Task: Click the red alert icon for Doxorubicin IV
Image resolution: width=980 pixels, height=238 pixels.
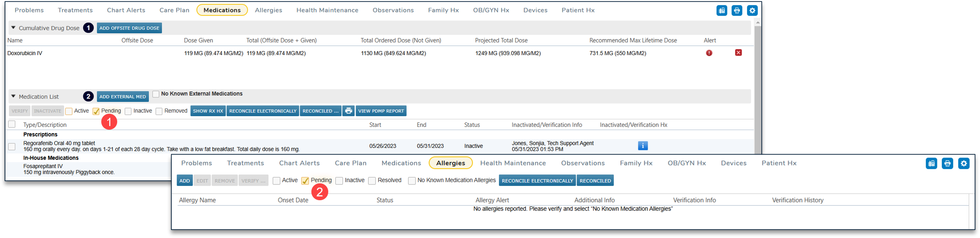Action: (x=709, y=53)
